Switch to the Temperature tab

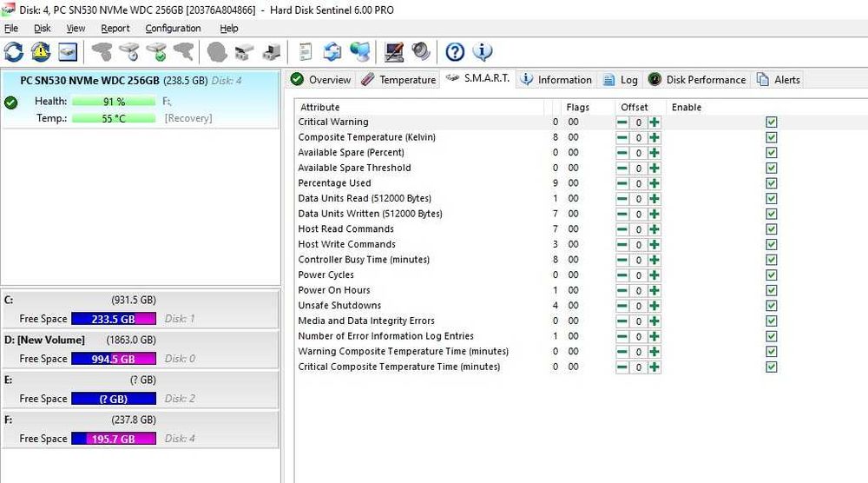click(398, 80)
